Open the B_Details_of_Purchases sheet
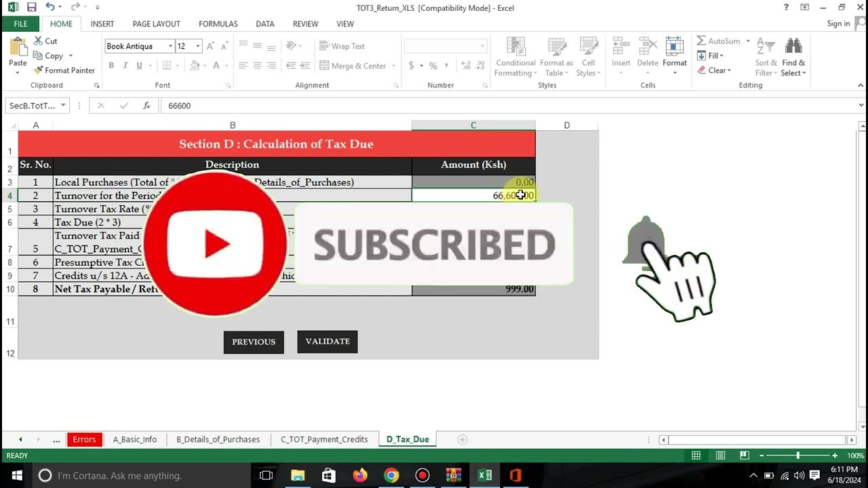This screenshot has width=868, height=488. (218, 439)
